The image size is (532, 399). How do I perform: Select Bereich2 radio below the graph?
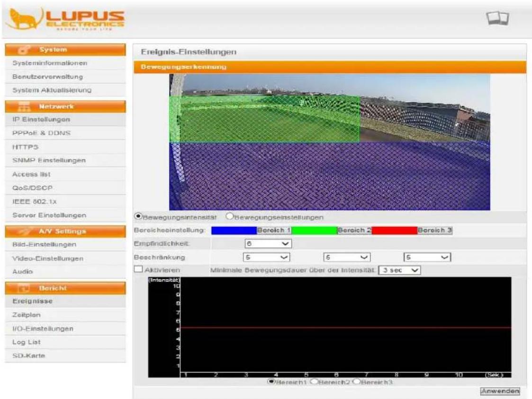(x=314, y=381)
